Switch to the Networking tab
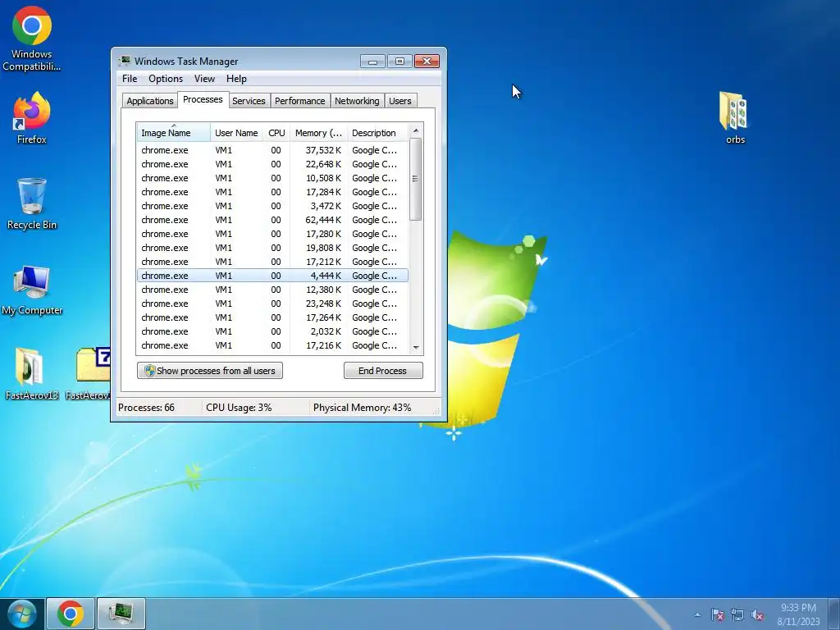840x630 pixels. 357,101
